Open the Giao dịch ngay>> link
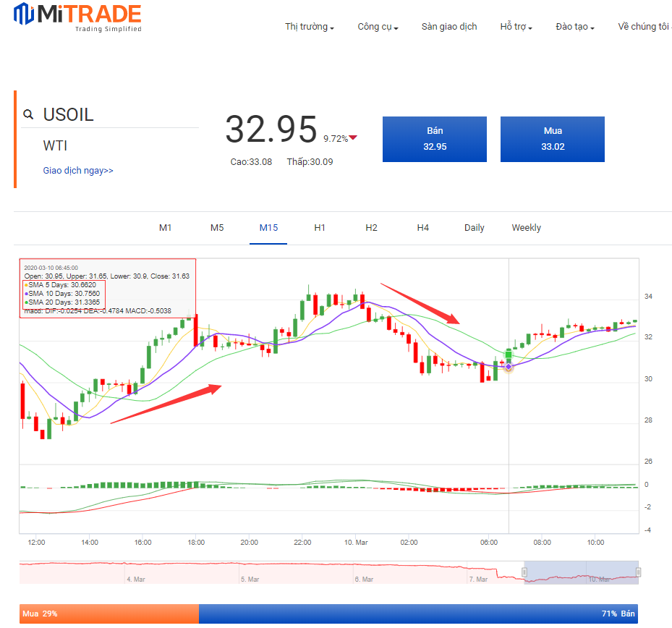This screenshot has width=672, height=628. pos(78,171)
